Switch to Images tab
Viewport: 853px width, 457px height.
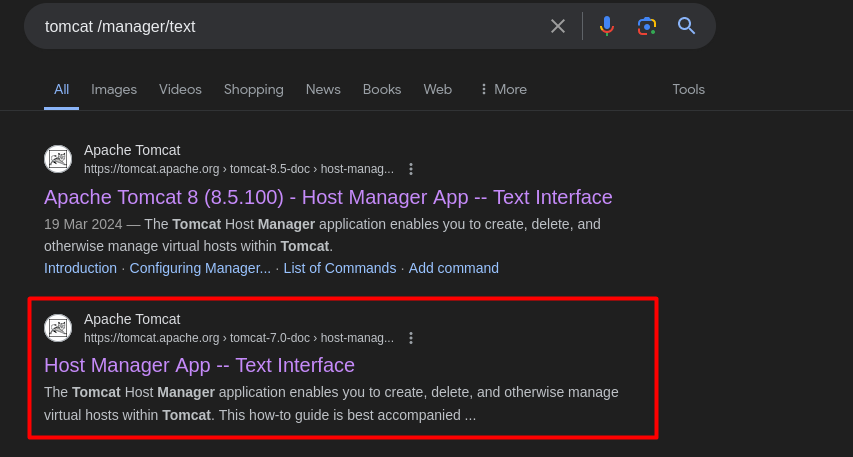[x=114, y=89]
